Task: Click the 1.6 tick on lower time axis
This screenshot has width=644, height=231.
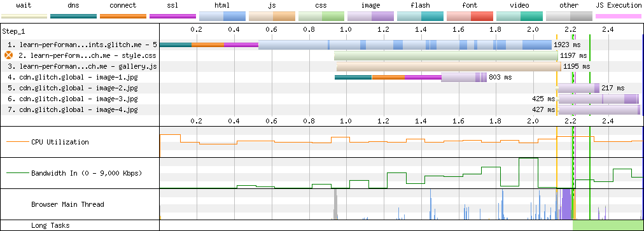Action: point(458,122)
